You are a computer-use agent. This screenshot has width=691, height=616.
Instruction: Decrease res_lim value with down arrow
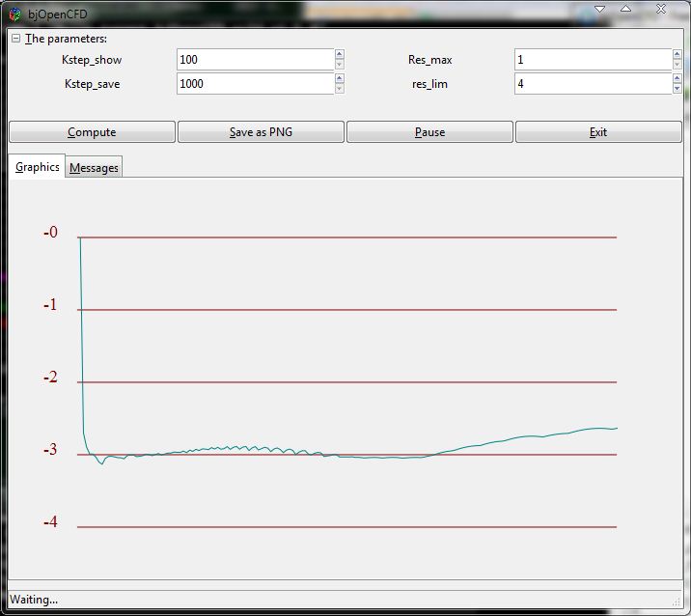point(677,89)
